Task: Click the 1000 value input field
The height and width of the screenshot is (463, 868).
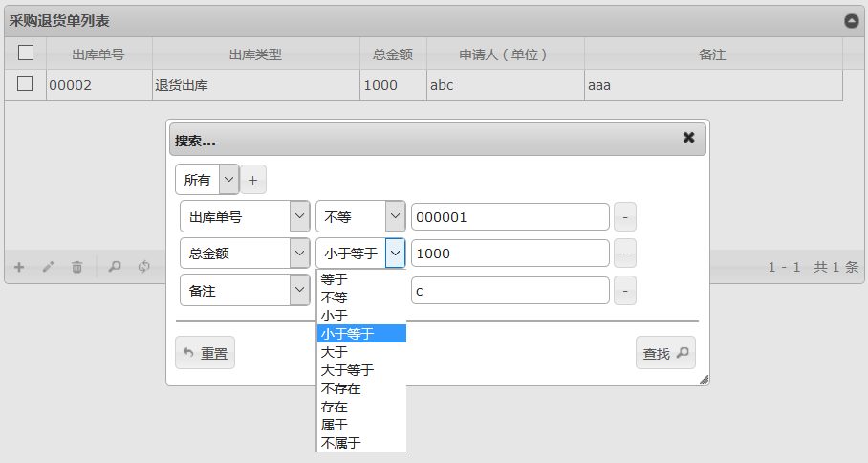Action: coord(510,254)
